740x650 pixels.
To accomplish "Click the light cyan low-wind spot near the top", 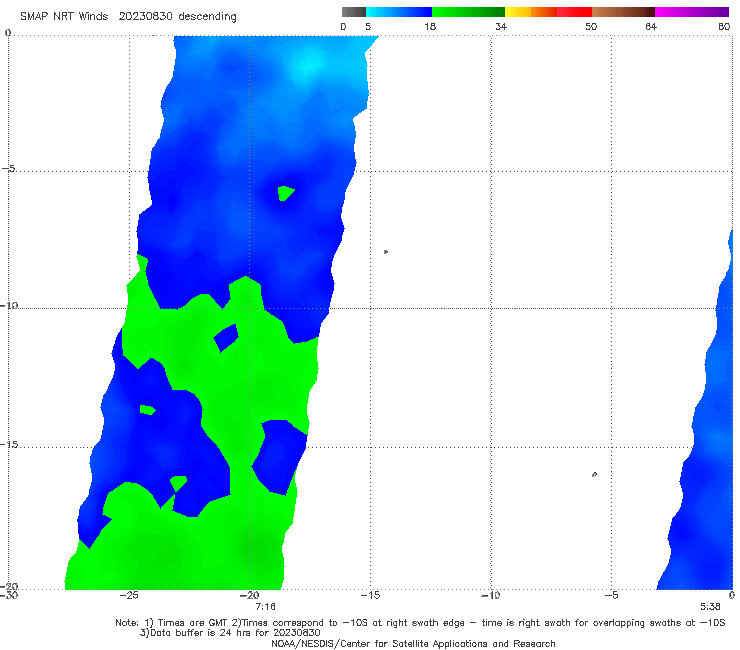I will 310,65.
